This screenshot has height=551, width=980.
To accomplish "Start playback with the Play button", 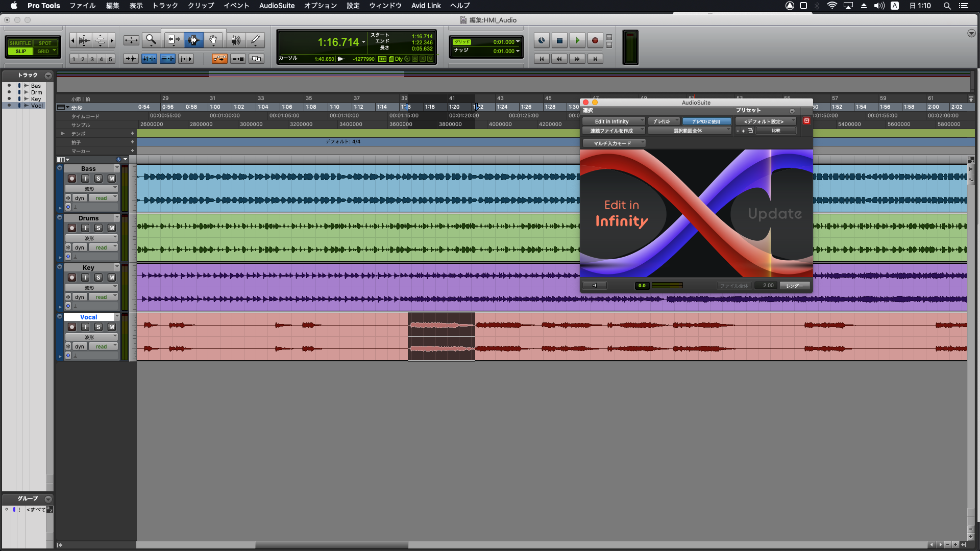I will (577, 40).
